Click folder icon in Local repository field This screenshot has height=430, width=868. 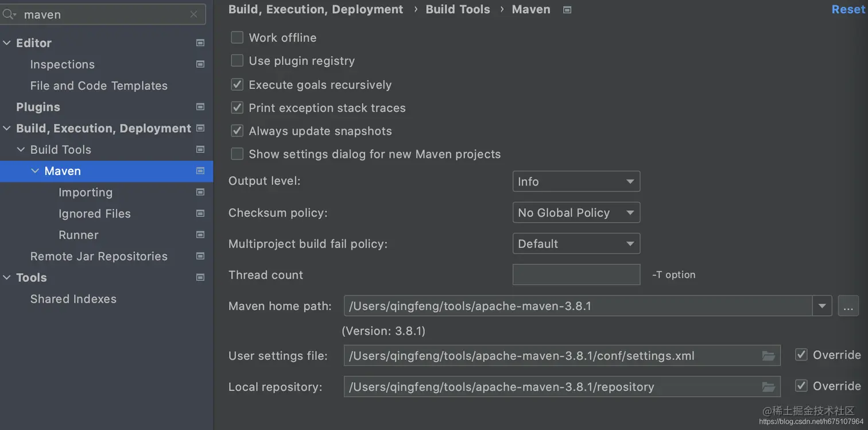click(768, 387)
